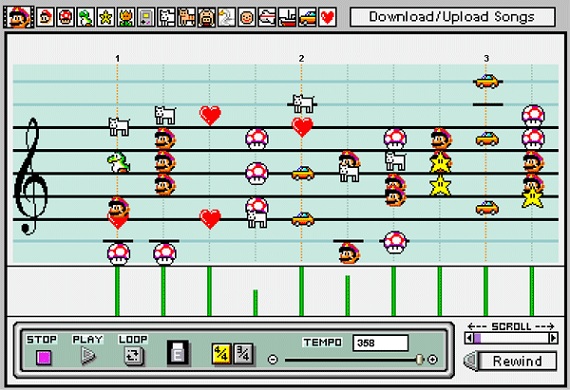This screenshot has height=390, width=570.
Task: Click measure number 3 marker
Action: click(486, 58)
